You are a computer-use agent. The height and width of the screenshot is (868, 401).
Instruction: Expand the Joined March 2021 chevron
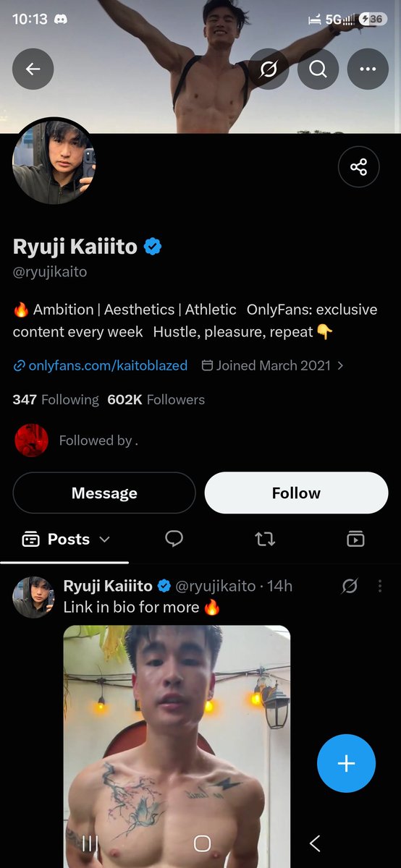[x=340, y=366]
